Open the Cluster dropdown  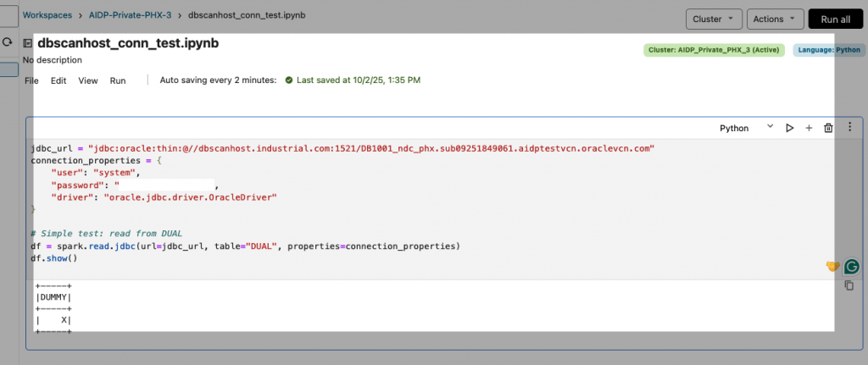[712, 19]
